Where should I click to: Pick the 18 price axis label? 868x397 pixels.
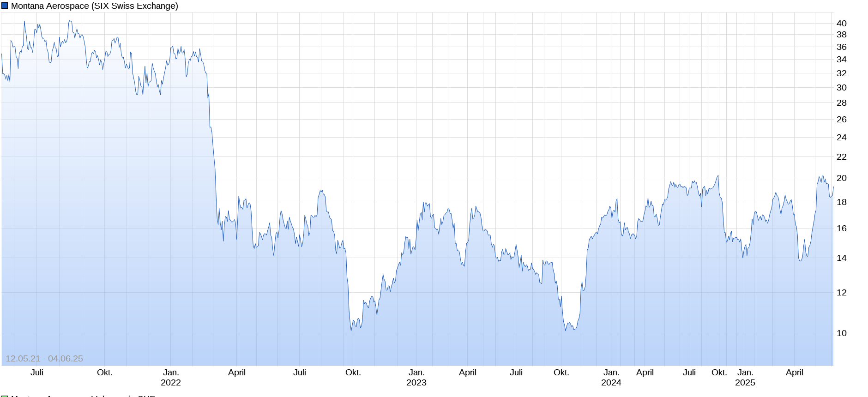(842, 202)
